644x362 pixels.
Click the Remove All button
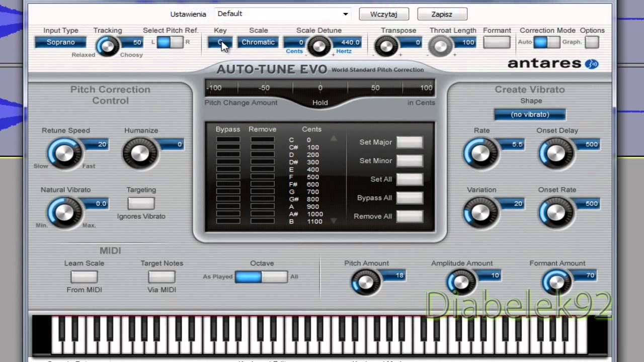coord(410,217)
